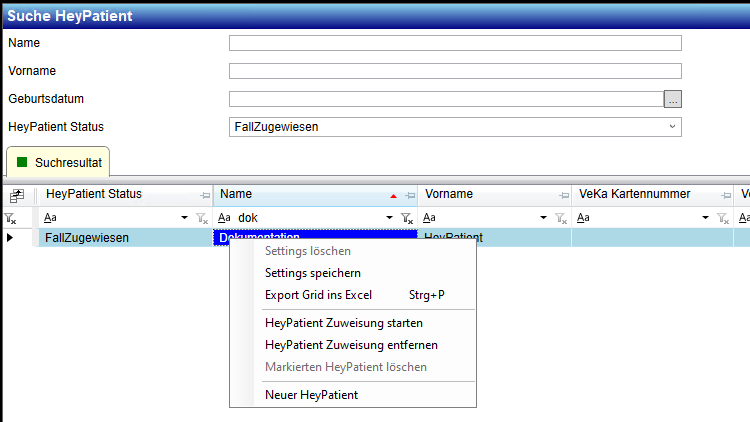Image resolution: width=750 pixels, height=422 pixels.
Task: Open filter operator Aa for HeyPatient Status
Action: 50,218
